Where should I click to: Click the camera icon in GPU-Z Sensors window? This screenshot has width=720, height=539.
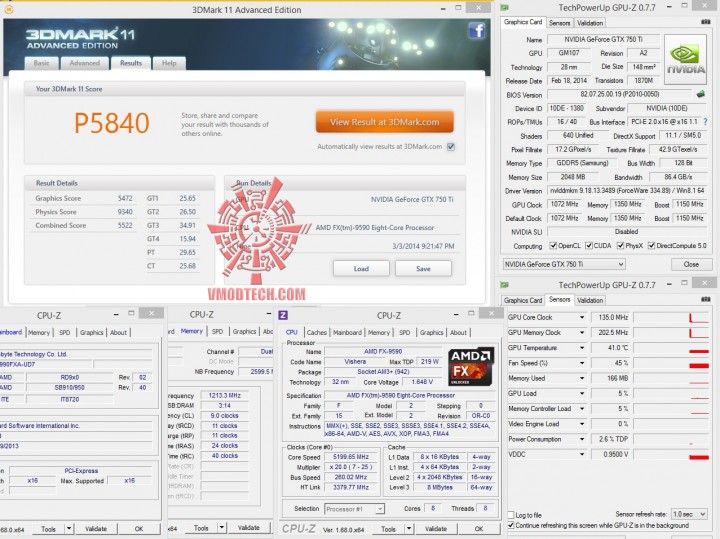[705, 299]
